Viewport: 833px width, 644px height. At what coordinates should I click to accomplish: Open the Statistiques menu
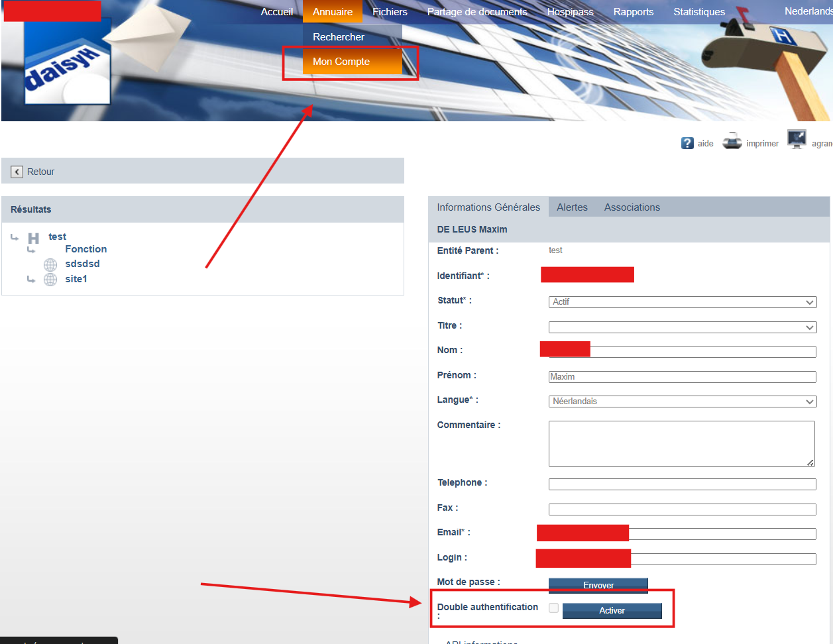(699, 12)
